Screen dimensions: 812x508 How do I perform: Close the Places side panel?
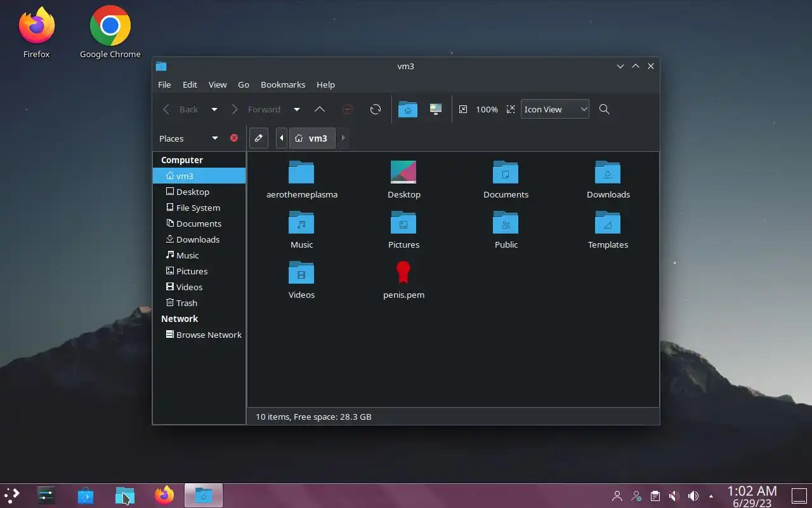pos(234,138)
